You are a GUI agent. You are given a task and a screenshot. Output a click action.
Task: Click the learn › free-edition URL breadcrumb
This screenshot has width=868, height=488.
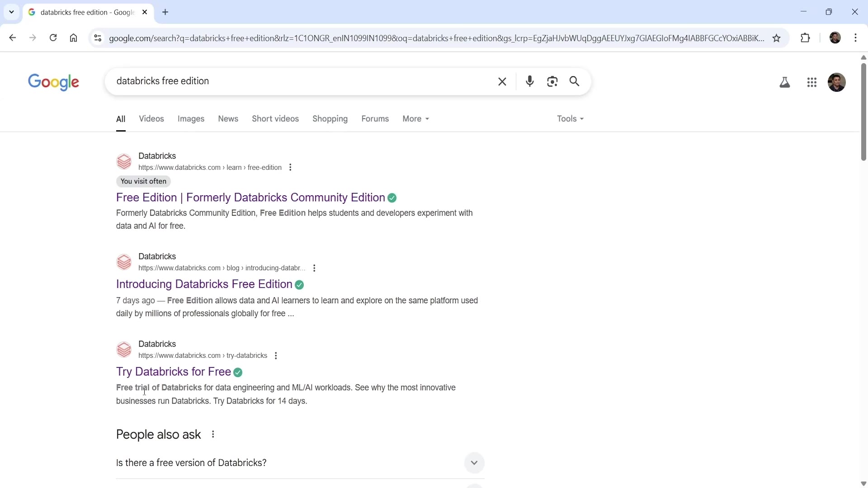tap(210, 168)
